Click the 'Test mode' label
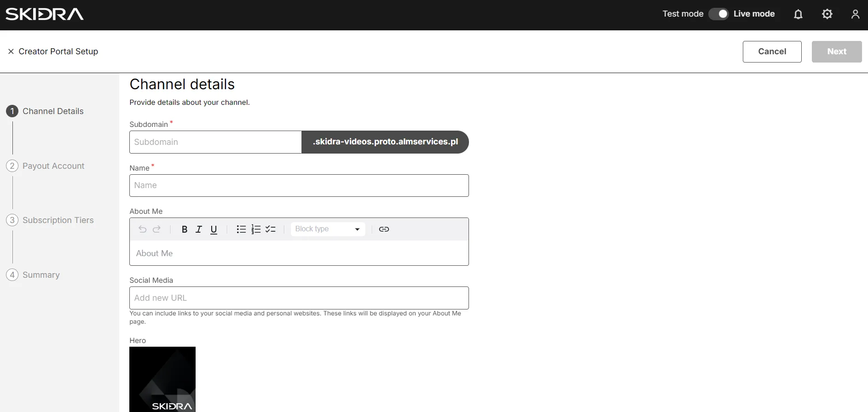Viewport: 868px width, 412px height. [683, 14]
